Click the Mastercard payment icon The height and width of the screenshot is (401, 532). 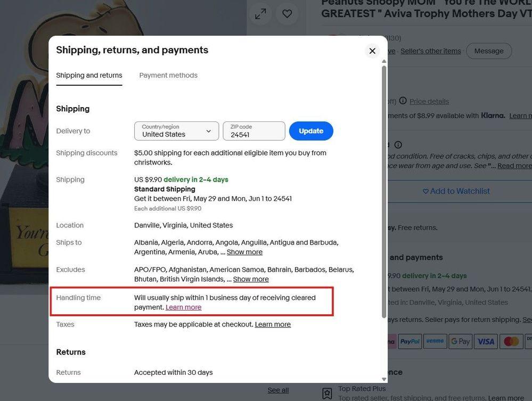tap(511, 341)
